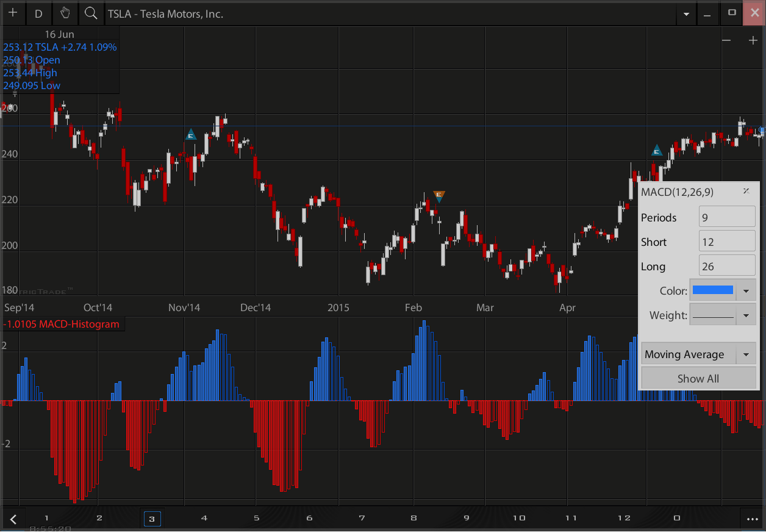The image size is (766, 532).
Task: Select the hand pan tool
Action: (x=65, y=13)
